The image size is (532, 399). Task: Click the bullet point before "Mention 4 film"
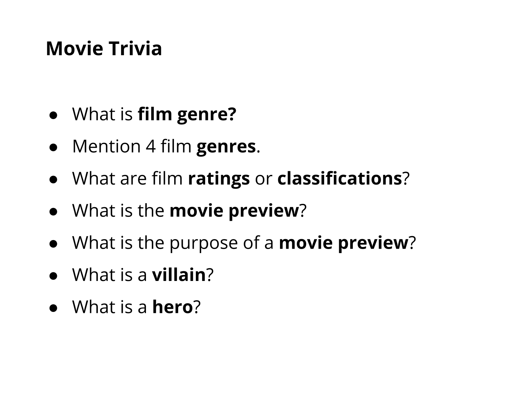[54, 147]
